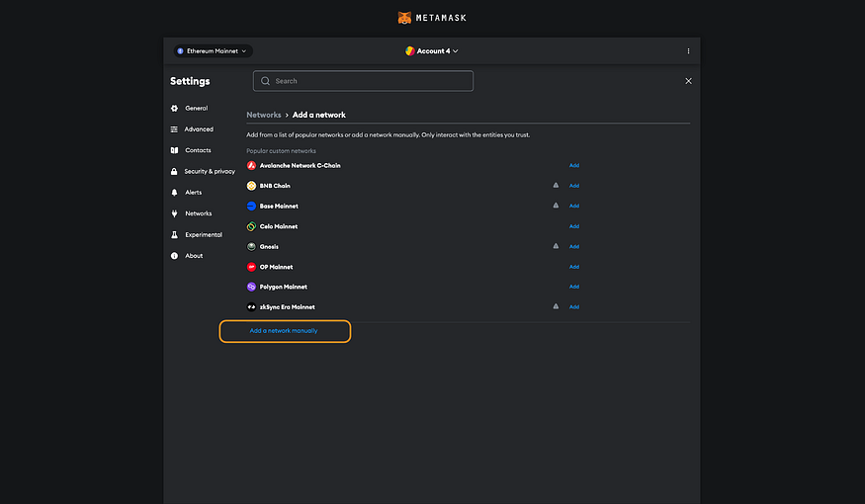Open the Contacts settings section
Viewport: 865px width, 504px height.
(x=198, y=150)
